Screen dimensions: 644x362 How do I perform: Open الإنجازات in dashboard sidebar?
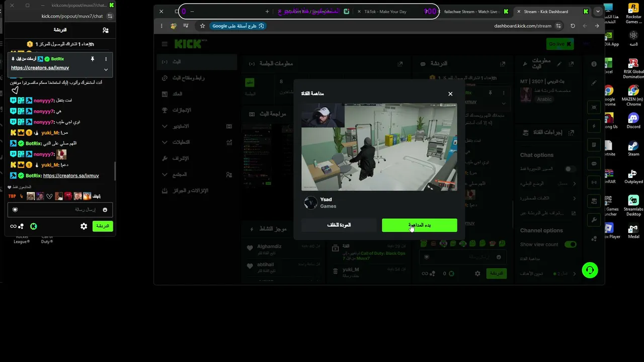[197, 110]
